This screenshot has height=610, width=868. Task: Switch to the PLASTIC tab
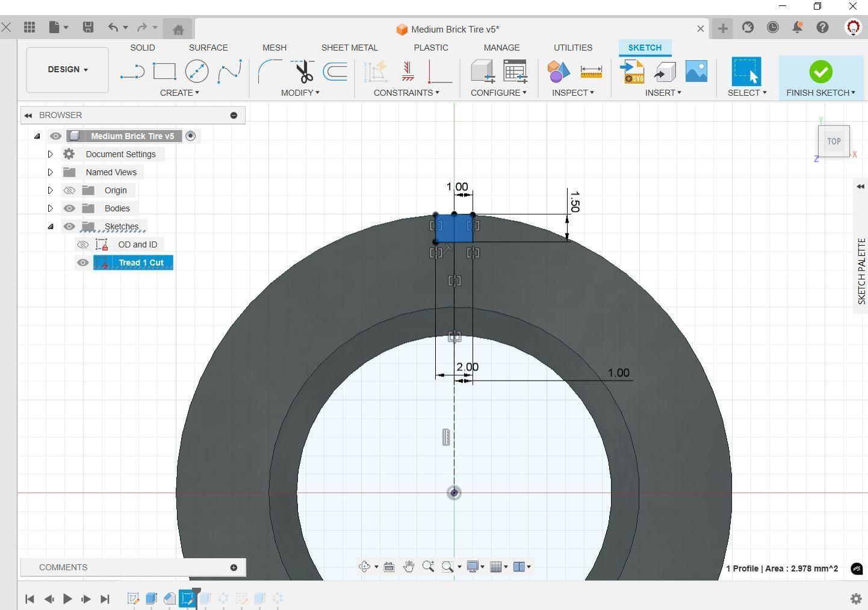[x=431, y=48]
